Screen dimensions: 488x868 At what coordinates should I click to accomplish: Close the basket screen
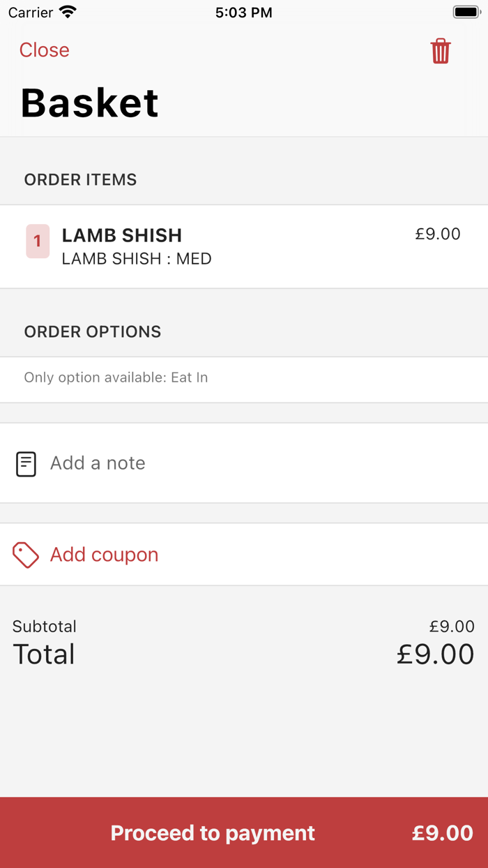click(44, 50)
